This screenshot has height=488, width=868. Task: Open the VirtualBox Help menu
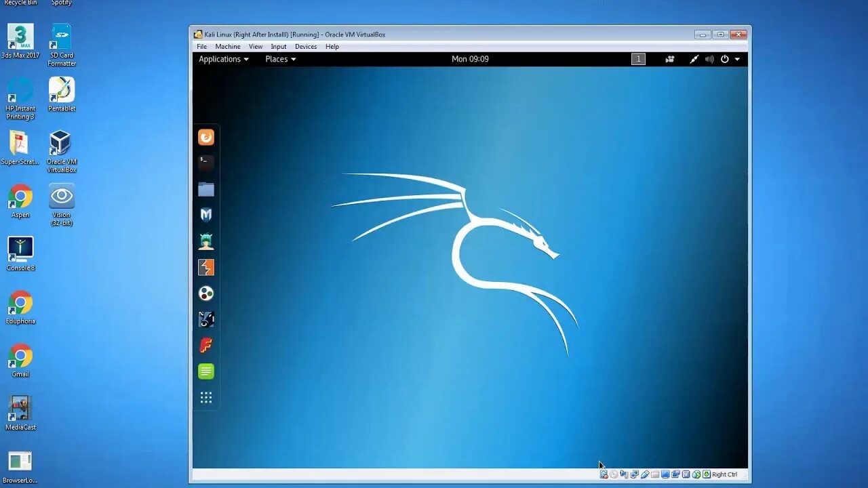pyautogui.click(x=332, y=47)
